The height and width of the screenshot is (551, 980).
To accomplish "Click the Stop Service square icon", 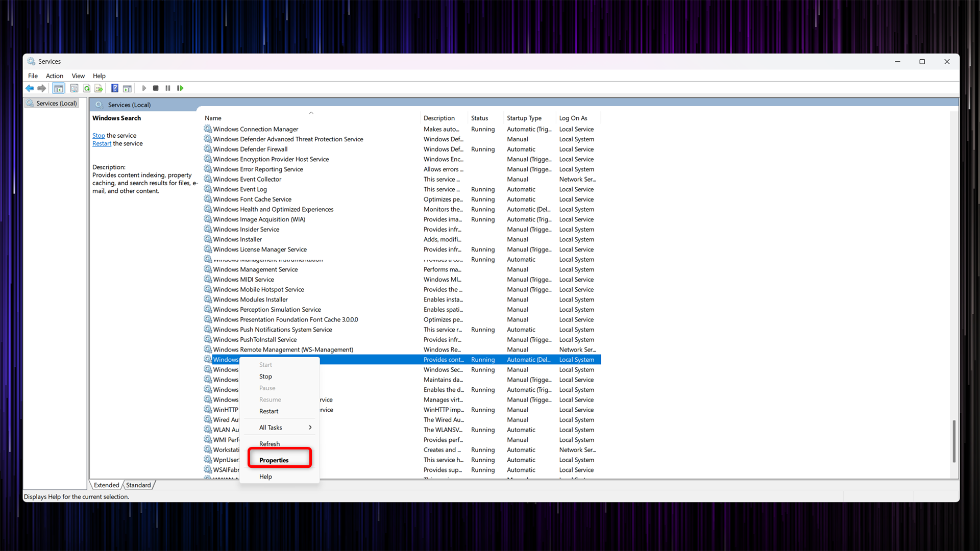I will (x=156, y=88).
